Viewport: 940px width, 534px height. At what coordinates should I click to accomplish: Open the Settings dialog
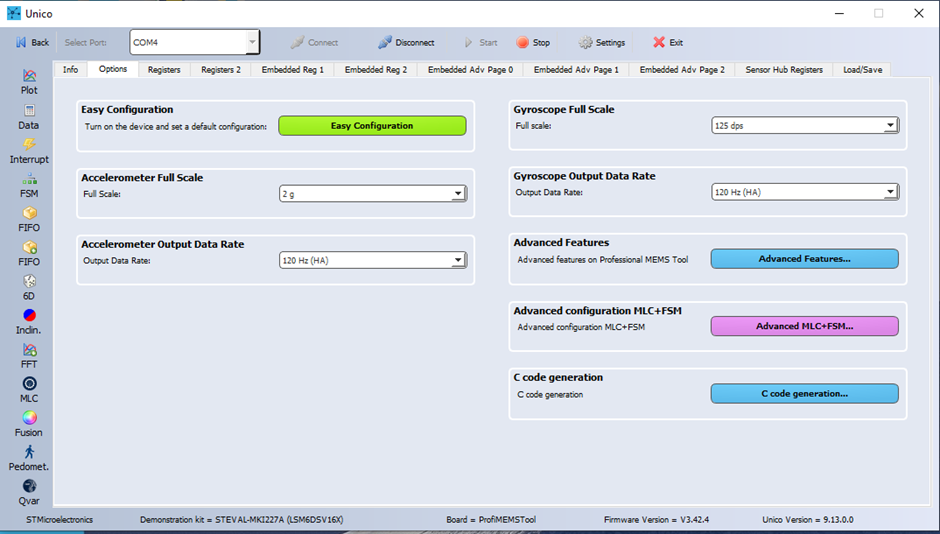601,43
